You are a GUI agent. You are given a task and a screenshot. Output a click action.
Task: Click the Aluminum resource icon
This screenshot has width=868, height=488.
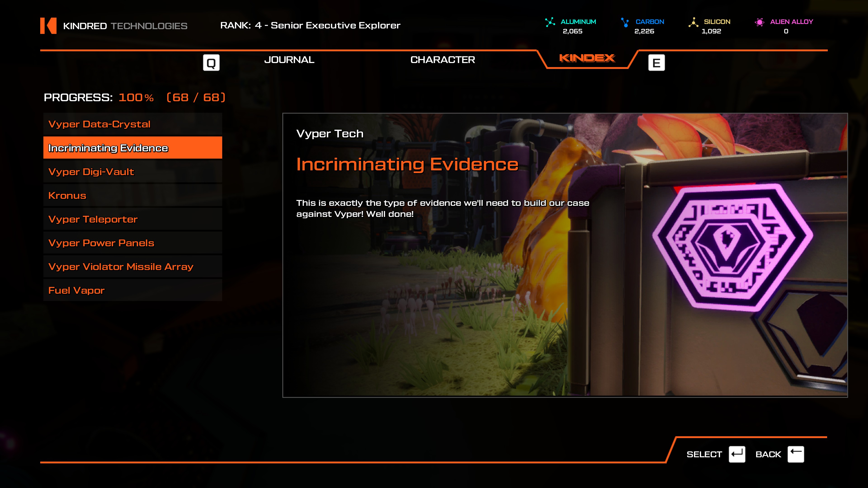pos(550,22)
